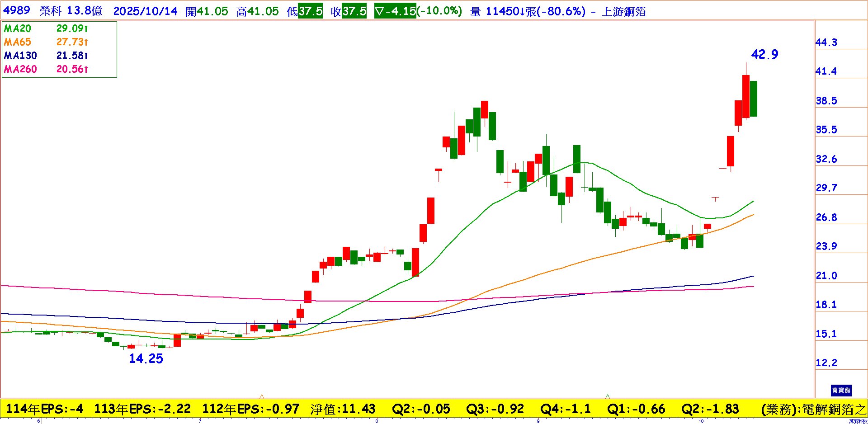This screenshot has height=424, width=868.
Task: Click the ▽-4.15 price change indicator
Action: 395,11
